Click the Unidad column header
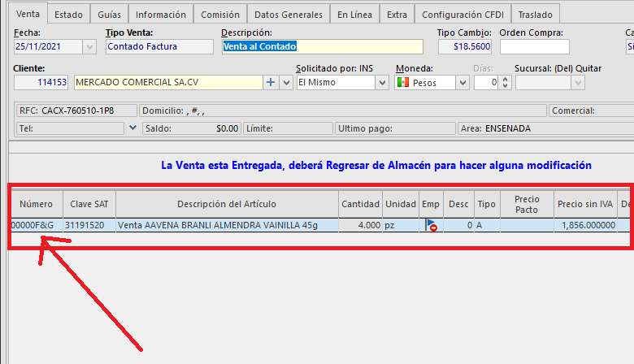Viewport: 634px width, 364px height. [x=401, y=204]
